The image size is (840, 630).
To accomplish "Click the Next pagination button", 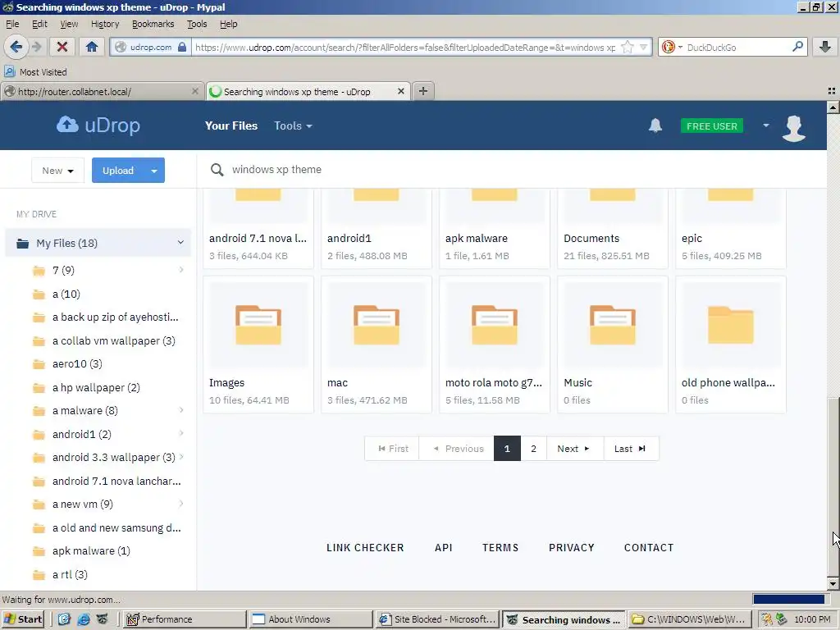I will click(574, 449).
